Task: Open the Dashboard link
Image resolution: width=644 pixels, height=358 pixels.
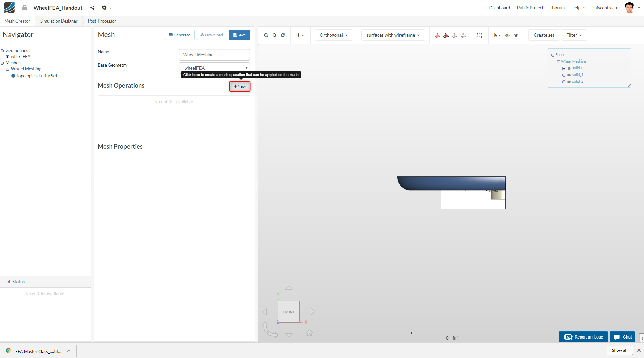Action: [x=499, y=8]
